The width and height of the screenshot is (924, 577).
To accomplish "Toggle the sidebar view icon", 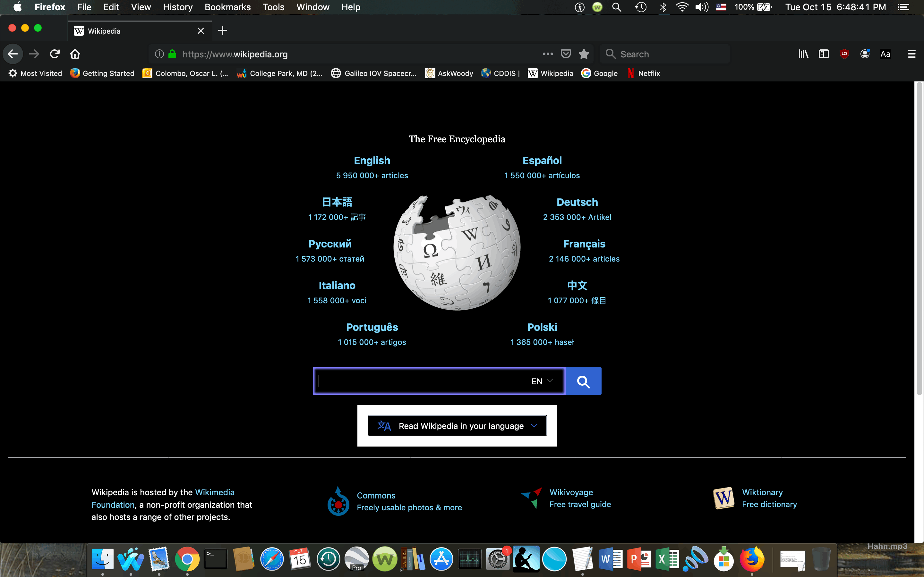I will [824, 54].
